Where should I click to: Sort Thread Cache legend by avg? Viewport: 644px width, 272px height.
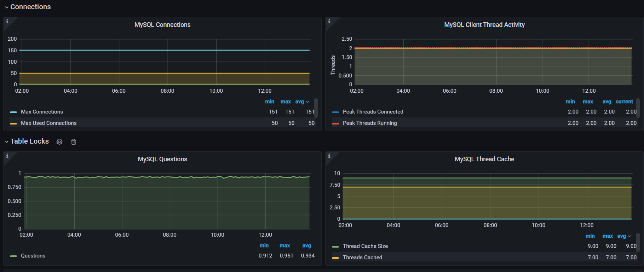[624, 236]
